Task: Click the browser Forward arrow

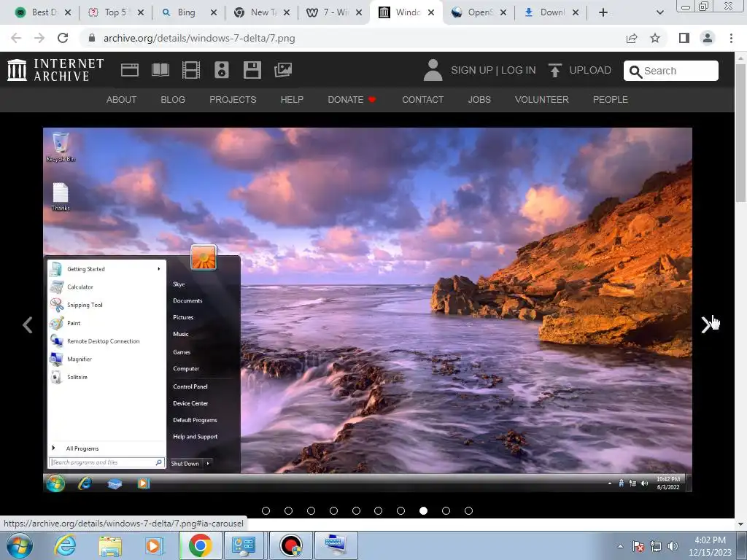Action: (39, 38)
